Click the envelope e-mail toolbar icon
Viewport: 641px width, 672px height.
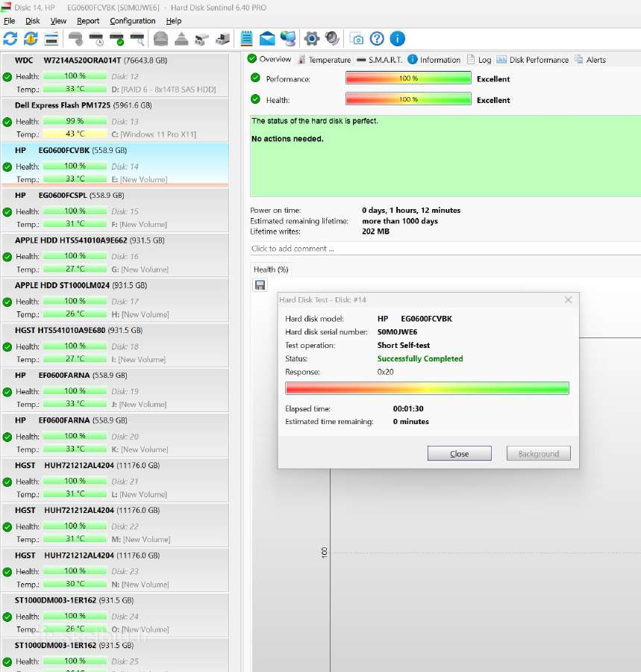click(x=267, y=39)
